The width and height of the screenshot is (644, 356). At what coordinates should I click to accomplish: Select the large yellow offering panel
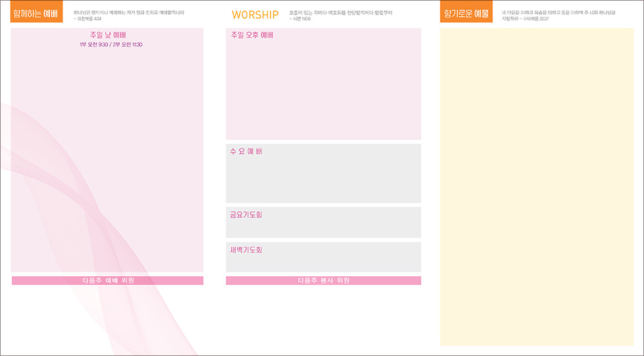click(x=536, y=187)
